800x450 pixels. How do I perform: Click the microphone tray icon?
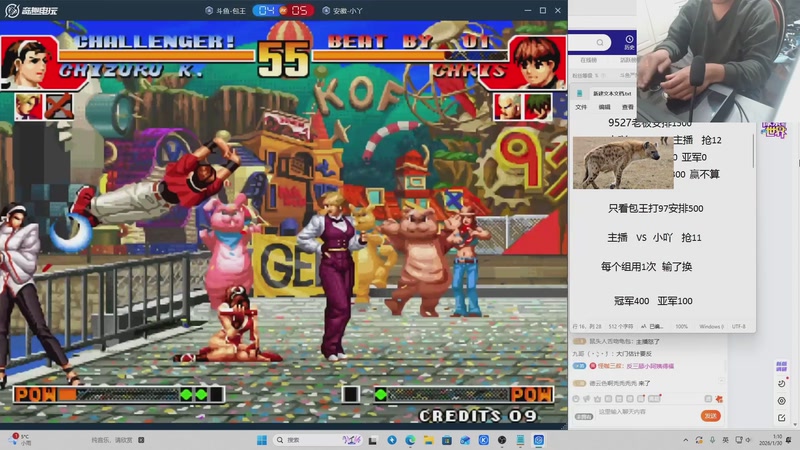(x=712, y=440)
